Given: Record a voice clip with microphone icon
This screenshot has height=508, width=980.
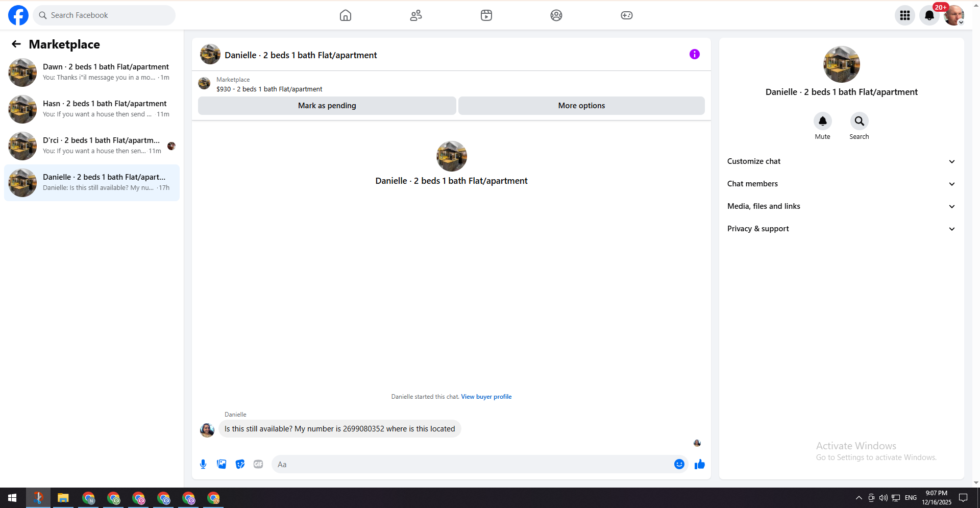Looking at the screenshot, I should tap(203, 464).
